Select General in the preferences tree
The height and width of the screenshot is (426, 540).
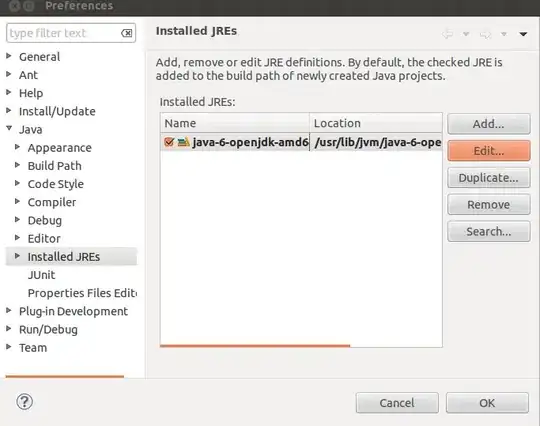40,57
